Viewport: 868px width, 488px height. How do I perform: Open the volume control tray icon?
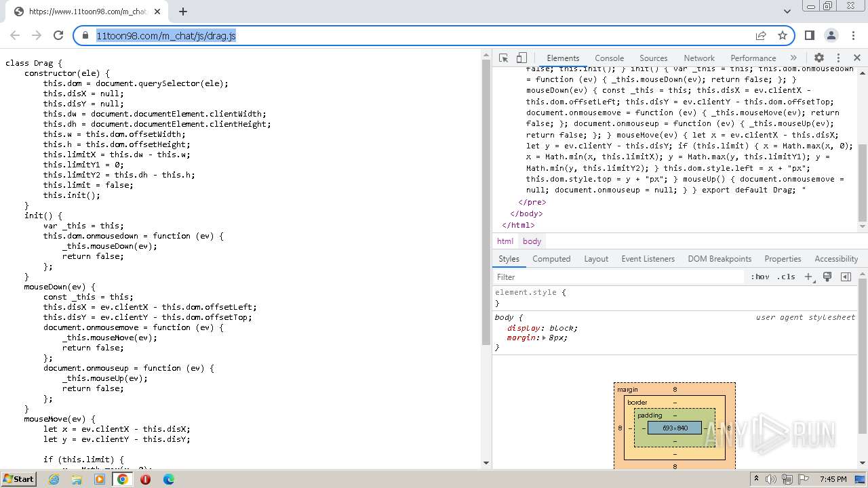771,479
